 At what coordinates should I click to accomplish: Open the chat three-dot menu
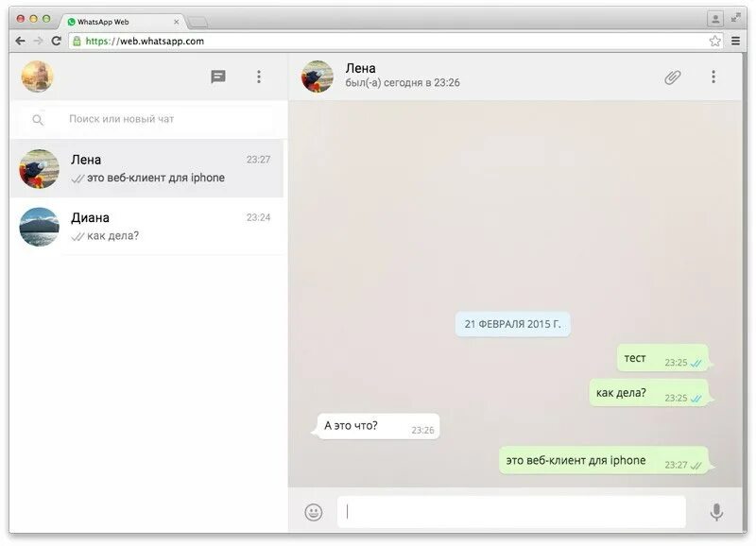point(713,77)
